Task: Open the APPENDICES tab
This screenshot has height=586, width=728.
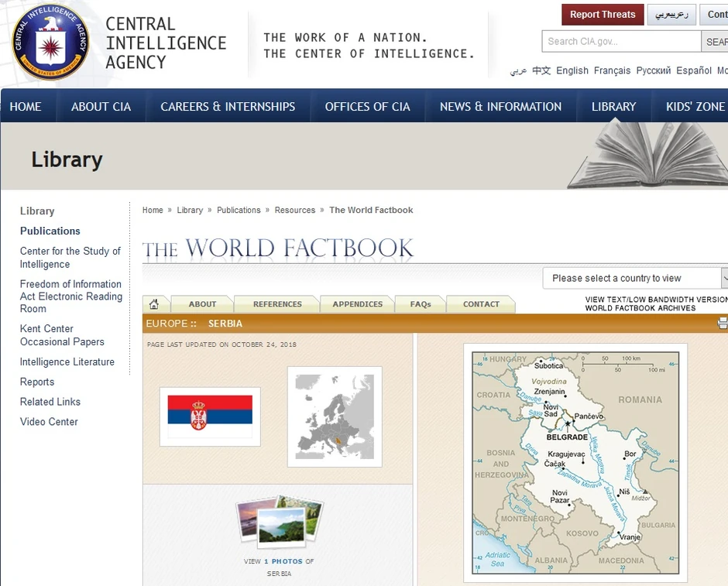Action: [x=356, y=304]
